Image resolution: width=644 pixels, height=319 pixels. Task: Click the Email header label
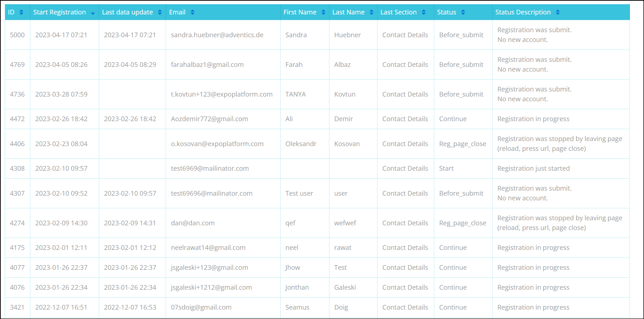(177, 12)
